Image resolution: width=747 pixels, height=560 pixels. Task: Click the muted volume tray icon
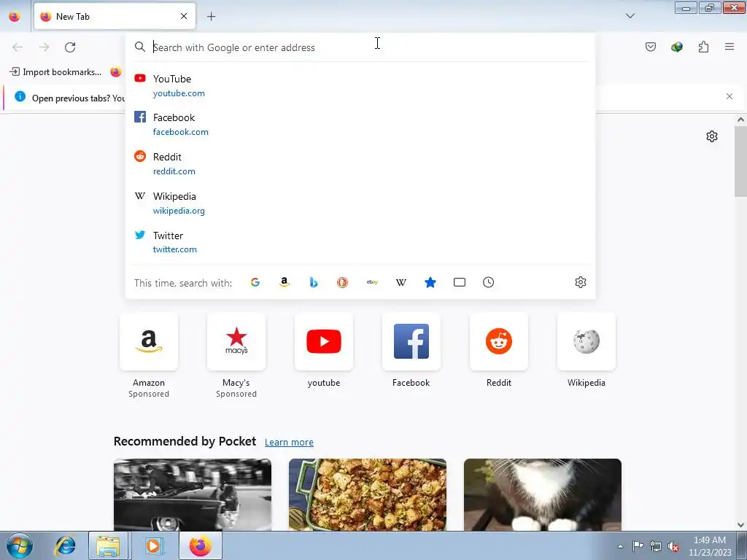coord(673,546)
